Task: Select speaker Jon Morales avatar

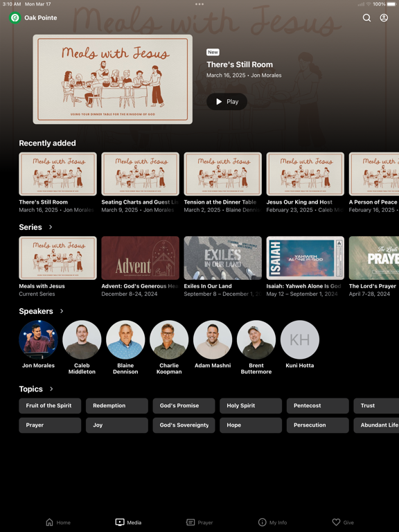Action: [38, 339]
